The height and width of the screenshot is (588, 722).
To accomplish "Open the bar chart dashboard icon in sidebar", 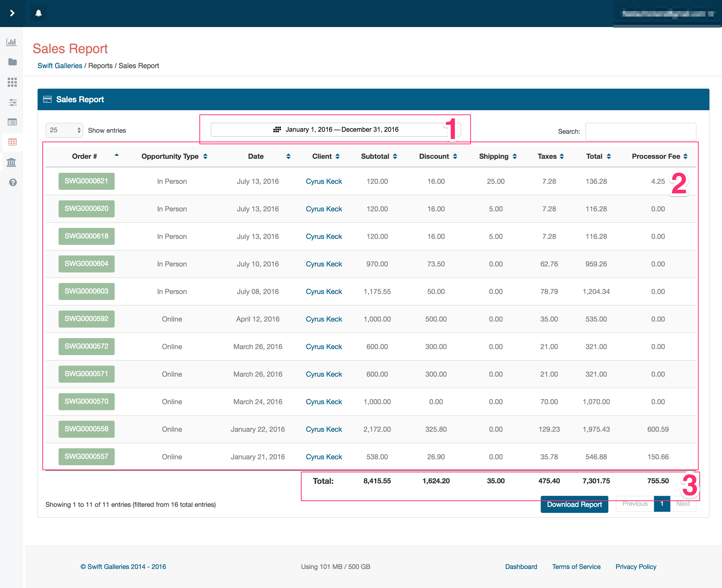I will coord(12,42).
